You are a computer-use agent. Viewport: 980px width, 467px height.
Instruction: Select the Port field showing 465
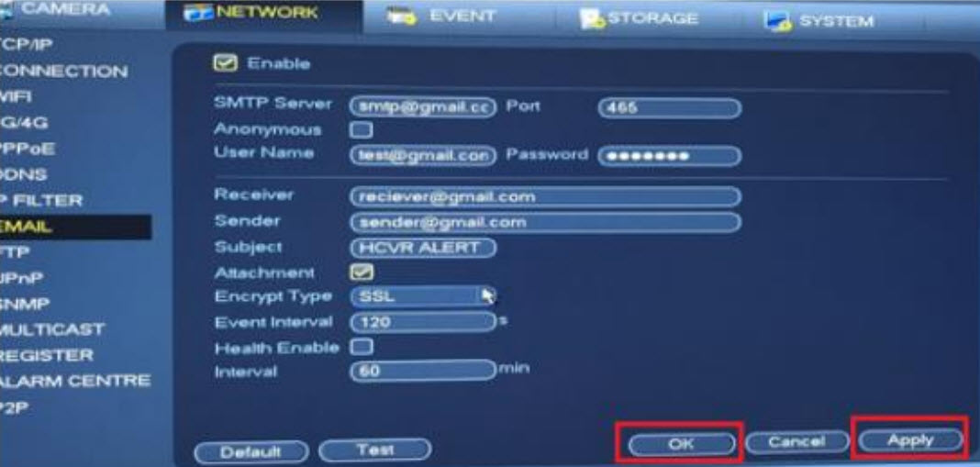[669, 108]
